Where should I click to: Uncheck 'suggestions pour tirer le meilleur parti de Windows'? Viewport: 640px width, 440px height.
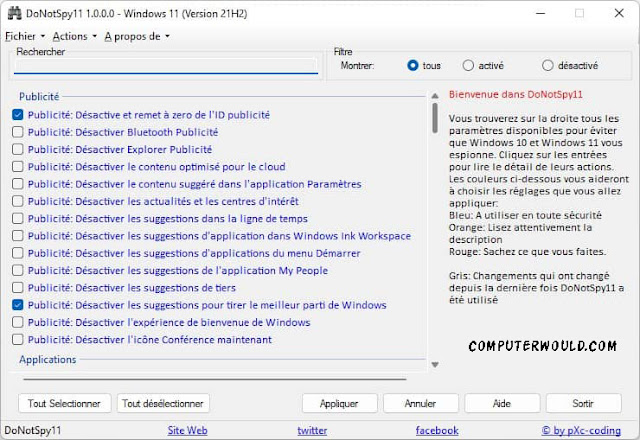pos(18,305)
